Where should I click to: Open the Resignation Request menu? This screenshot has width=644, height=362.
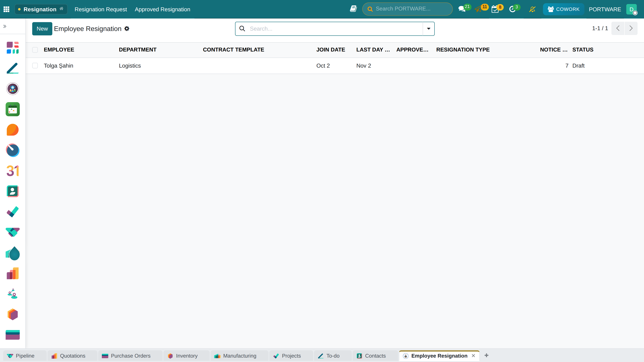tap(101, 9)
